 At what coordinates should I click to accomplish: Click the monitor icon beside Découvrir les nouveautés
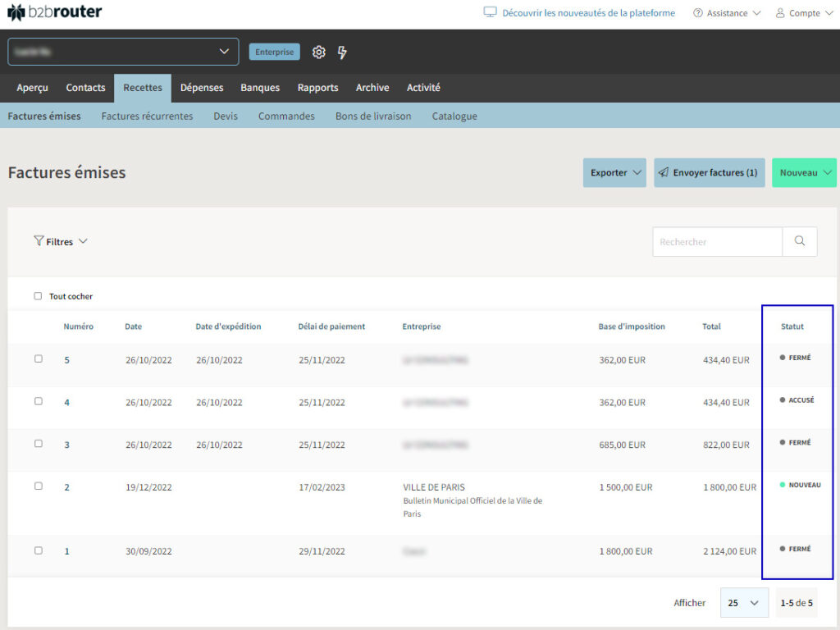pyautogui.click(x=490, y=12)
